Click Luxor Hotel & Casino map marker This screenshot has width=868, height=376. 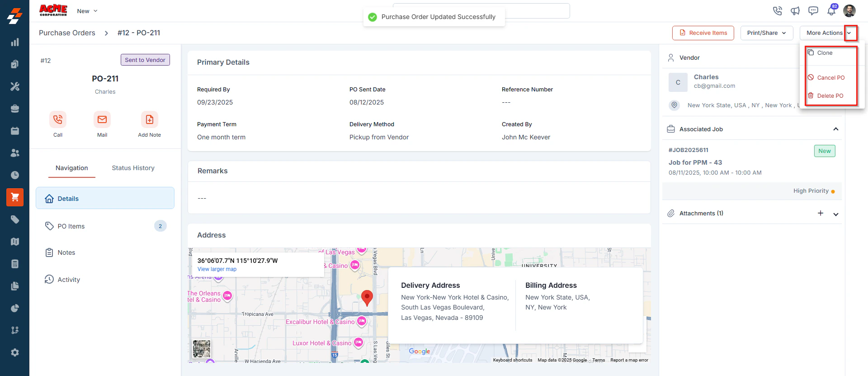(x=359, y=343)
